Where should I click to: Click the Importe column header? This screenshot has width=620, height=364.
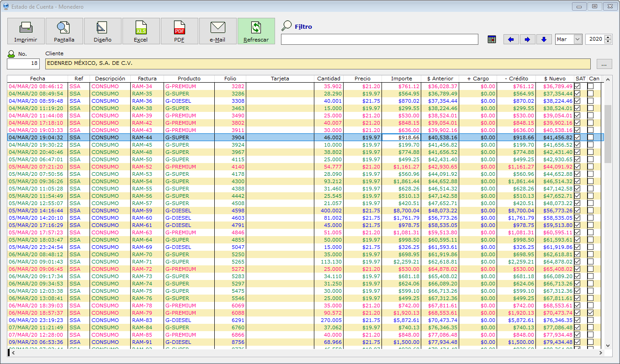[401, 79]
